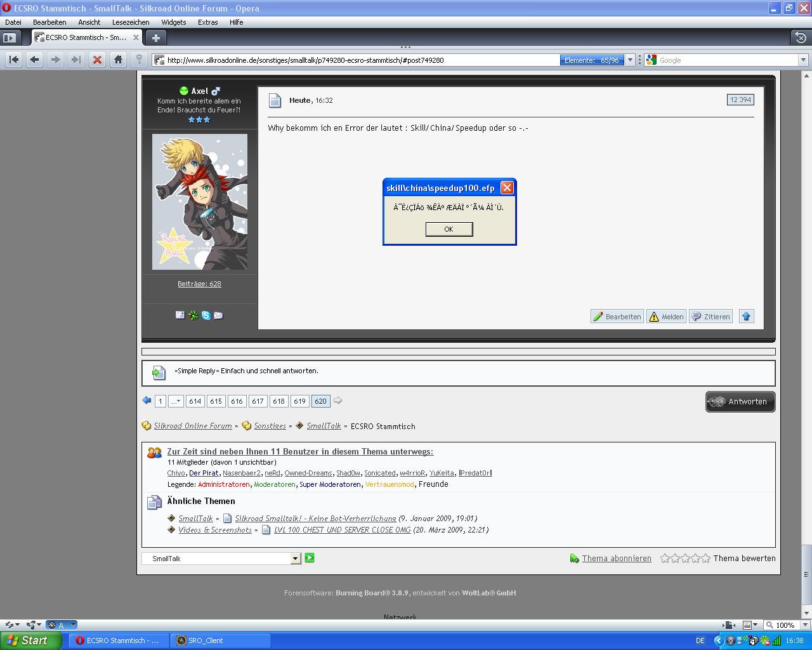
Task: Expand the SmallTalk forum jump dropdown
Action: (295, 559)
